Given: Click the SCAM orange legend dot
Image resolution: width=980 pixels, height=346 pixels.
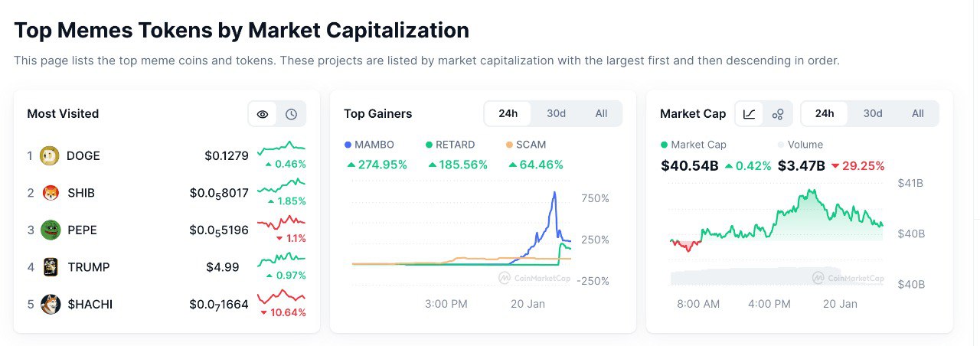Looking at the screenshot, I should [x=510, y=145].
